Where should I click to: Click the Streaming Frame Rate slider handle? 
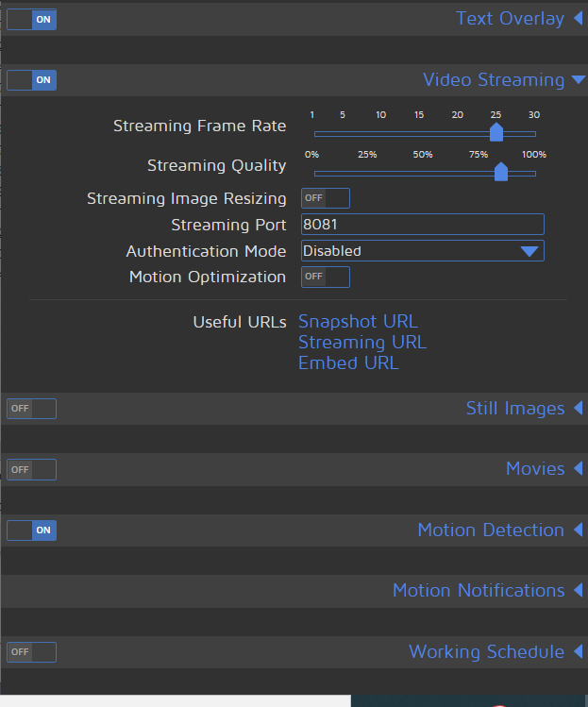pos(496,133)
